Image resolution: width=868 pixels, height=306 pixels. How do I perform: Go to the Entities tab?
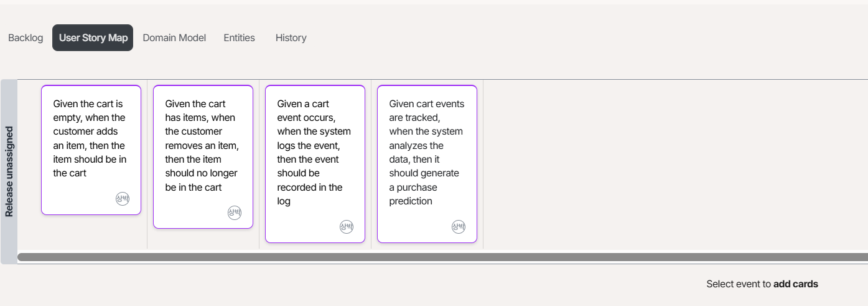239,38
